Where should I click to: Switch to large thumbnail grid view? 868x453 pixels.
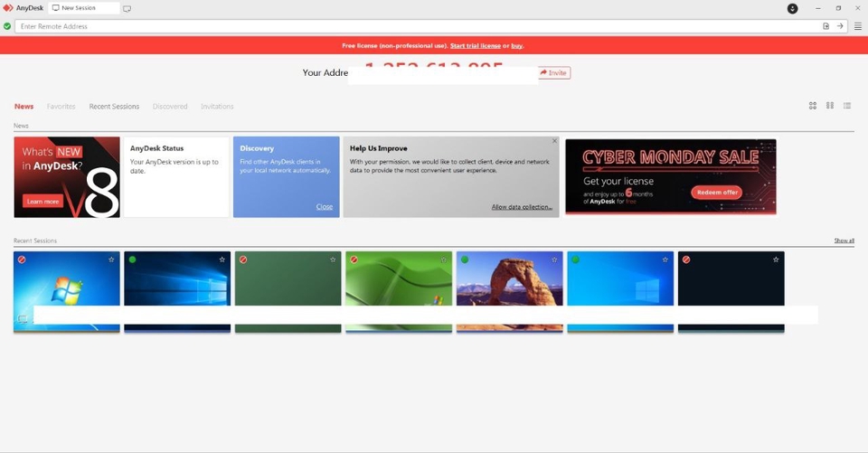click(x=813, y=105)
